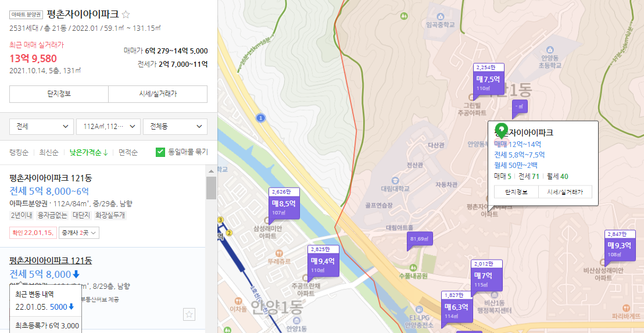Image resolution: width=644 pixels, height=333 pixels.
Task: Select the 수풀내공원 park label on the map
Action: pos(413,275)
